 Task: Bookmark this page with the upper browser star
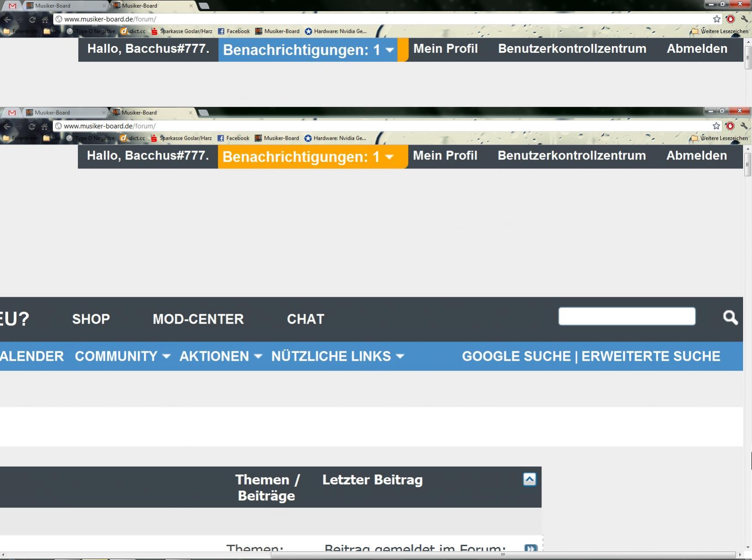(x=717, y=19)
